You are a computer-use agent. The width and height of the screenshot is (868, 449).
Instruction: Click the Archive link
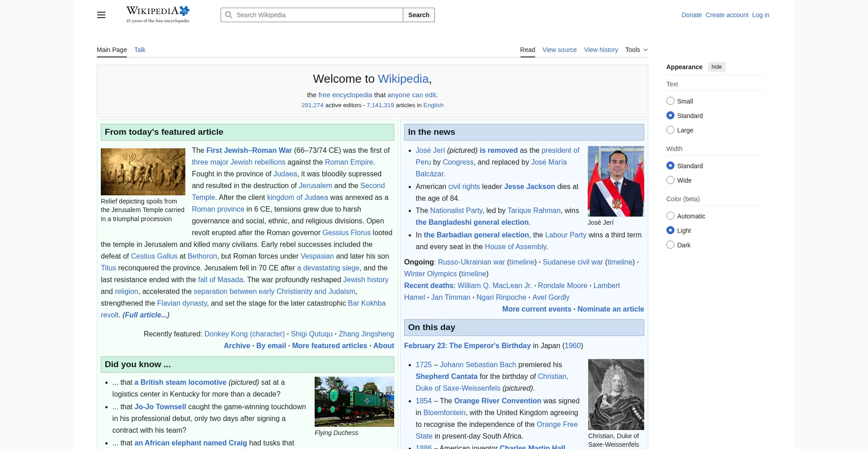pyautogui.click(x=237, y=345)
